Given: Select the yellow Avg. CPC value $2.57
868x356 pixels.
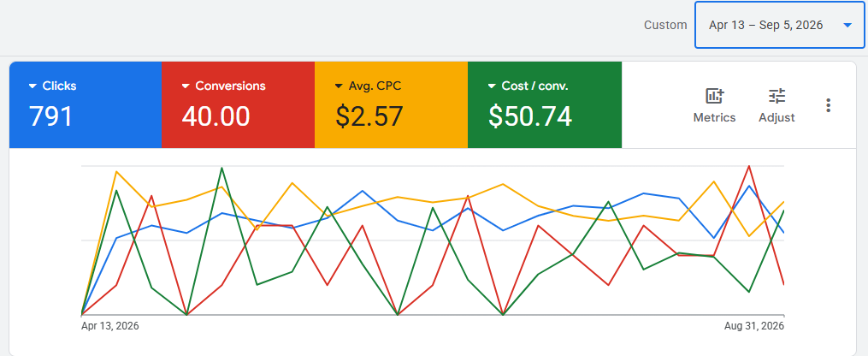Looking at the screenshot, I should coord(369,116).
